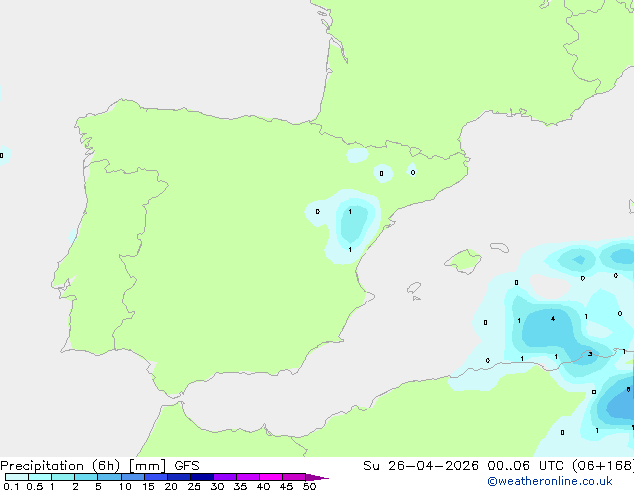634x490 pixels.
Task: Click the 0.1–0.5 mm legend color box
Action: (17, 477)
